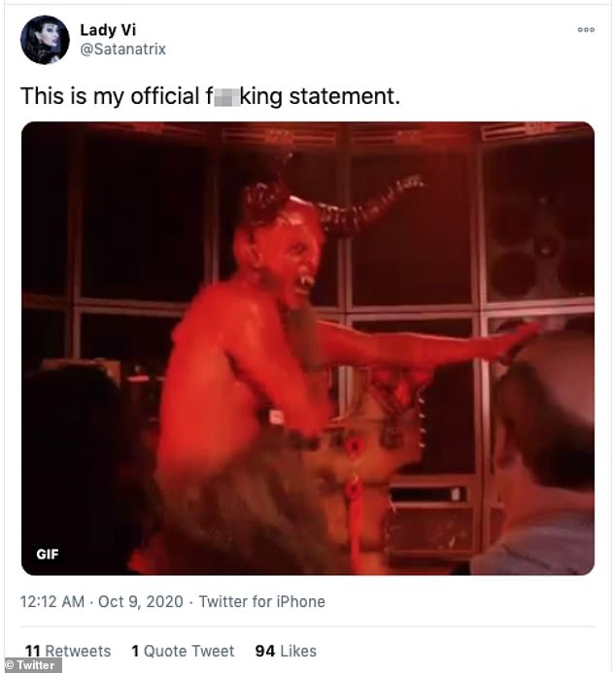Click the Oct 9, 2020 date

click(140, 602)
